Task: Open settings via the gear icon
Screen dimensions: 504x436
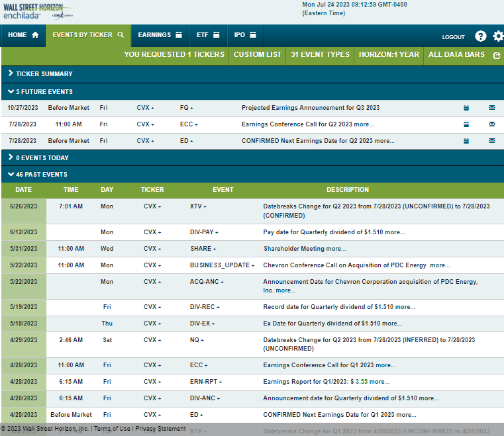Action: [498, 36]
